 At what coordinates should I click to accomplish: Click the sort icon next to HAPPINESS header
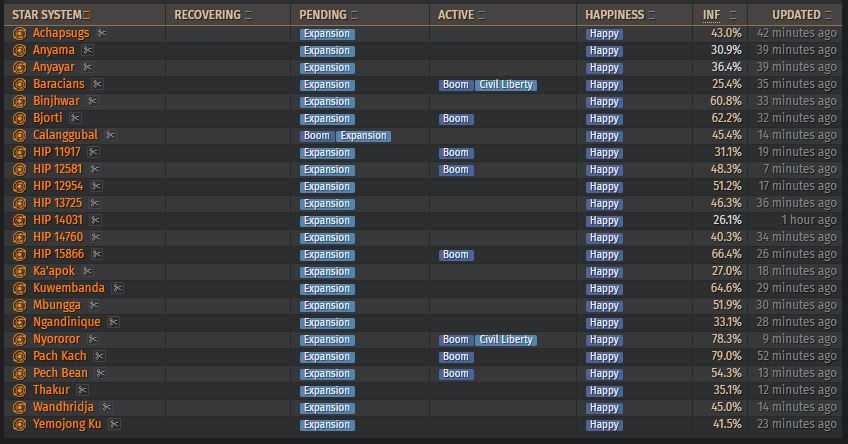[652, 15]
